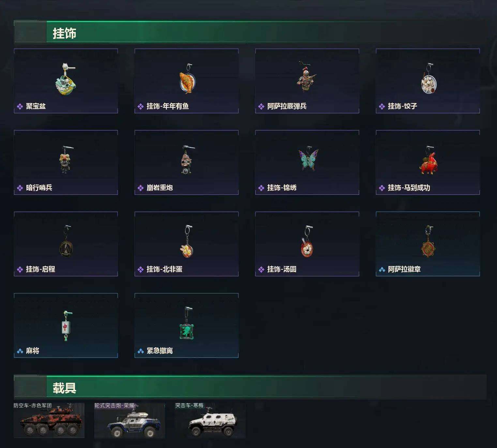Viewport: 497px width, 448px height.
Task: Select the 聚宝盆 charm icon
Action: (x=66, y=79)
